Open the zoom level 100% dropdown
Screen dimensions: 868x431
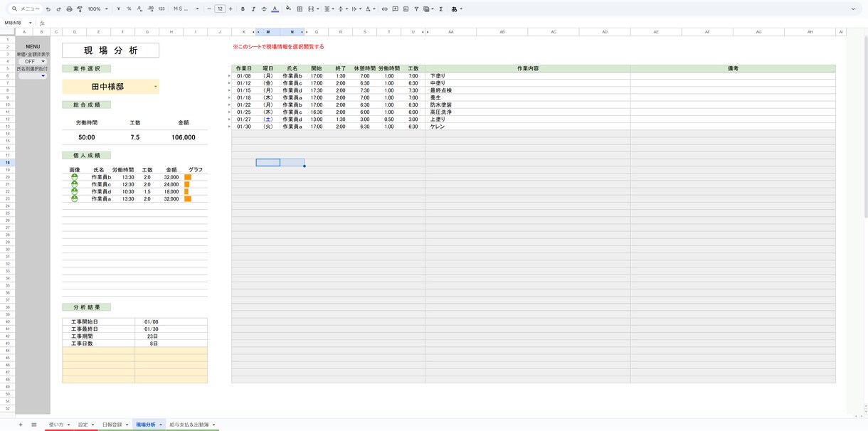point(97,9)
